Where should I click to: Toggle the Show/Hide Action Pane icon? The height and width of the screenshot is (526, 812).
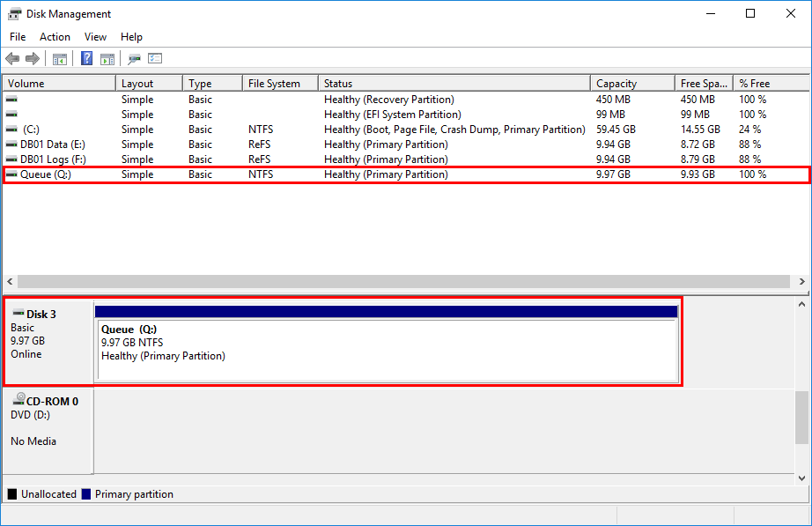point(107,58)
